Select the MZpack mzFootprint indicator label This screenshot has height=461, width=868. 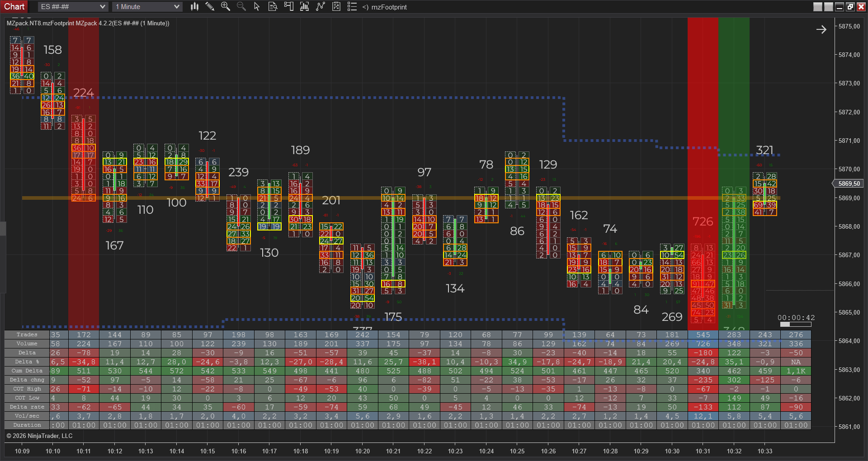(88, 23)
